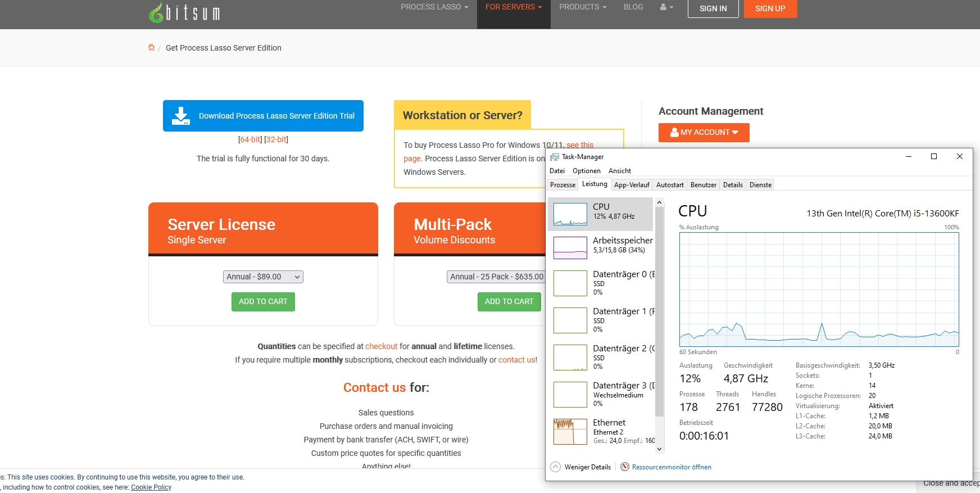The height and width of the screenshot is (493, 980).
Task: Click Ressourcenmonitor öffnen link
Action: [x=672, y=467]
